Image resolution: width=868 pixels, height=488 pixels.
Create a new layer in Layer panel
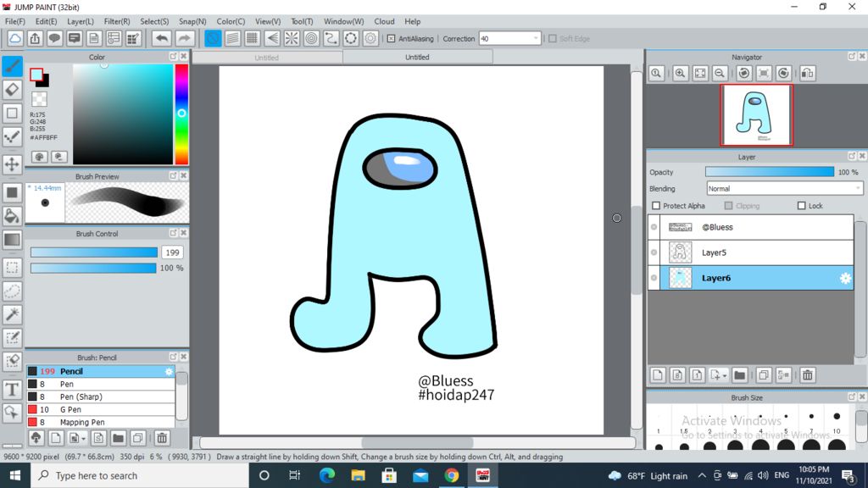tap(658, 375)
